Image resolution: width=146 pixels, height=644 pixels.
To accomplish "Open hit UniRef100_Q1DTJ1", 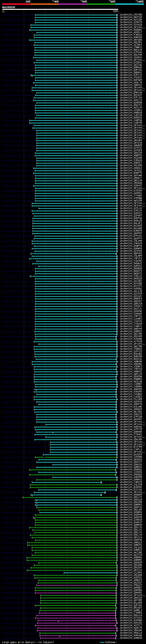I will coord(131,309).
